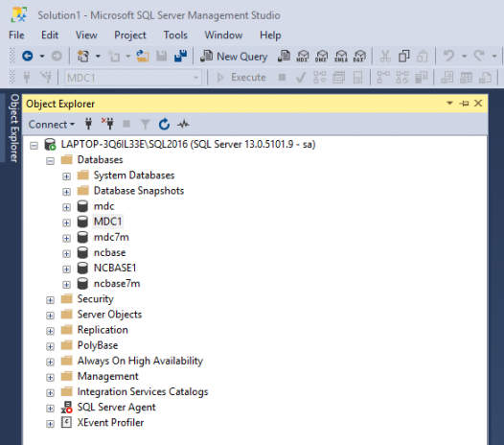The image size is (504, 445).
Task: Collapse the Databases node
Action: (x=50, y=160)
